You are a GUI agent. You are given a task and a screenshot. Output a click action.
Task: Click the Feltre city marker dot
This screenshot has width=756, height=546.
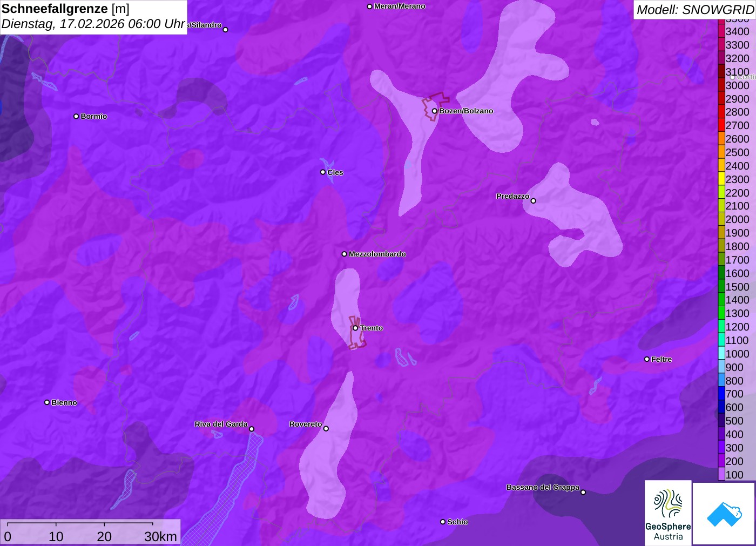coord(647,359)
